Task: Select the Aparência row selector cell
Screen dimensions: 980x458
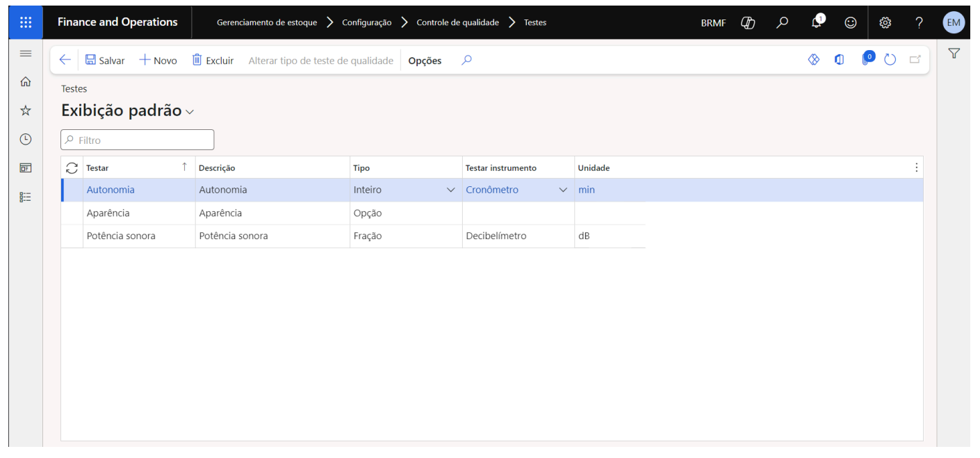Action: 72,213
